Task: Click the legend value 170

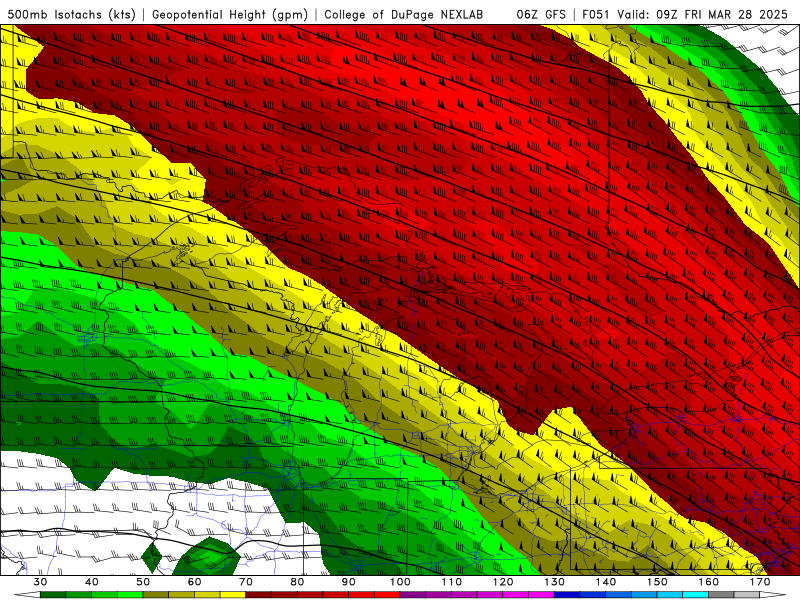Action: pos(760,582)
